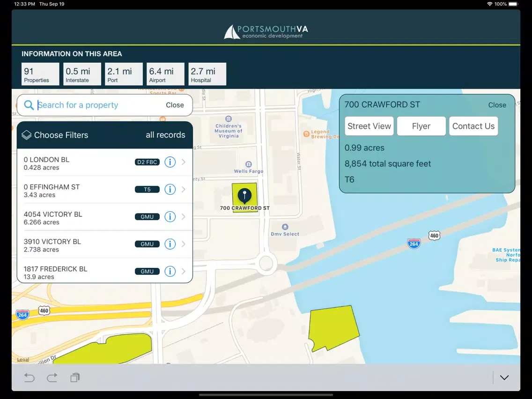Select GMU badge on 3910 VICTORY BL

[x=147, y=244]
